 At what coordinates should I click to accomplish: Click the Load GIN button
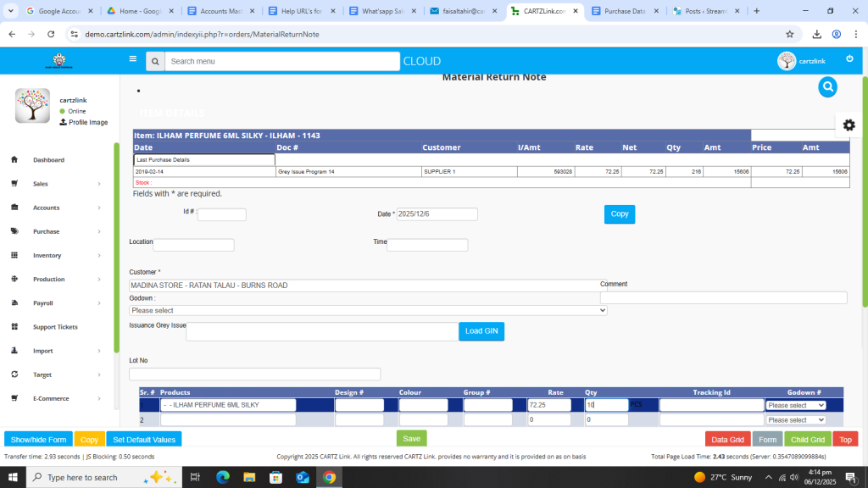coord(481,330)
